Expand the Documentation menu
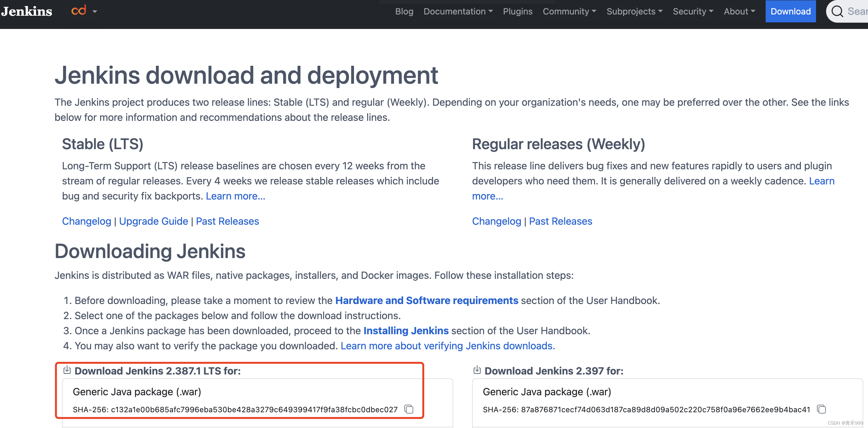 click(x=458, y=11)
